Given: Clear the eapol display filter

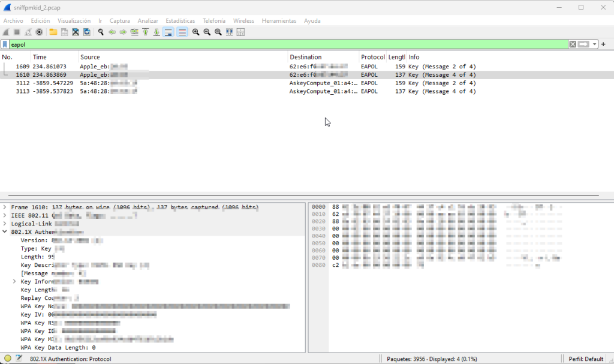Looking at the screenshot, I should [x=574, y=44].
